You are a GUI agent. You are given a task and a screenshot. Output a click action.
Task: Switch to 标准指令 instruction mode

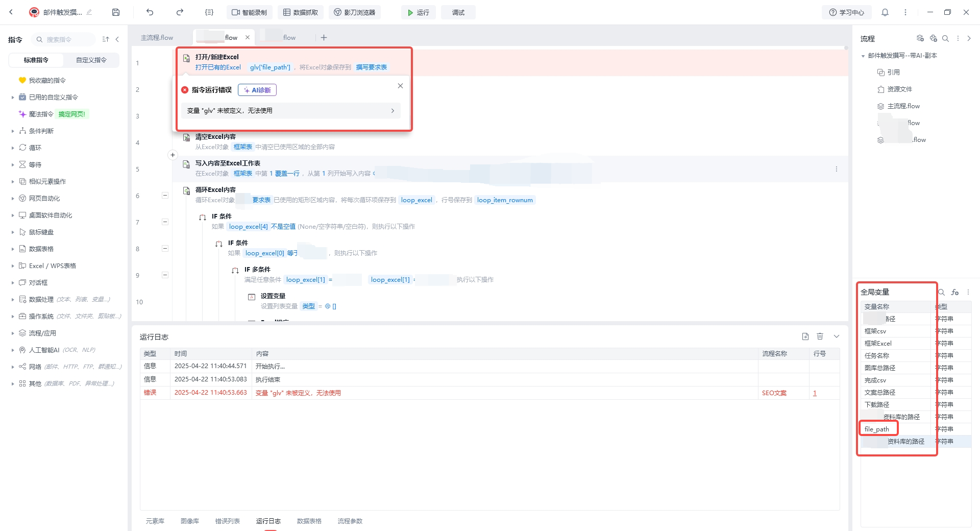click(36, 60)
